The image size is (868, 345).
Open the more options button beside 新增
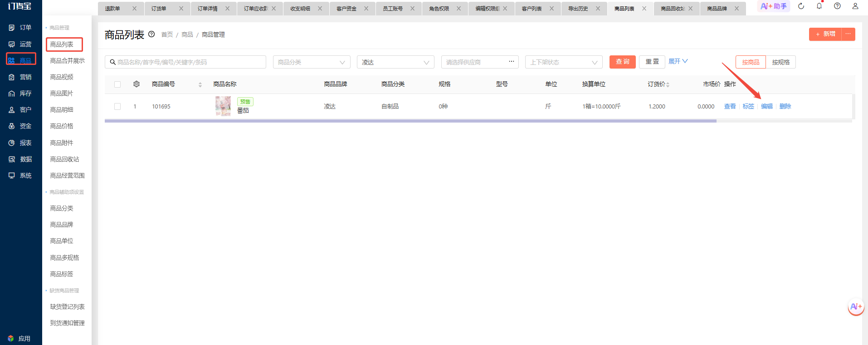[x=848, y=34]
